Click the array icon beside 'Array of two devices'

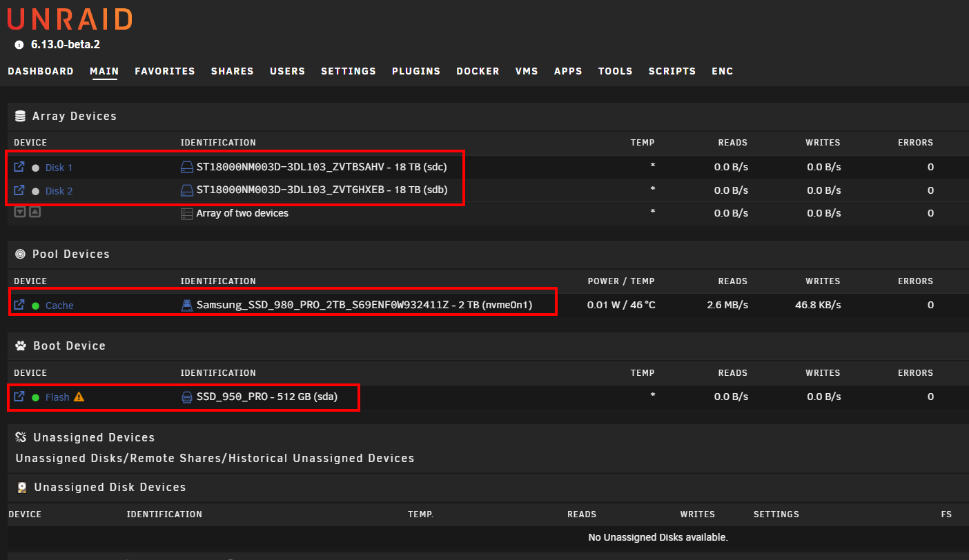(186, 213)
